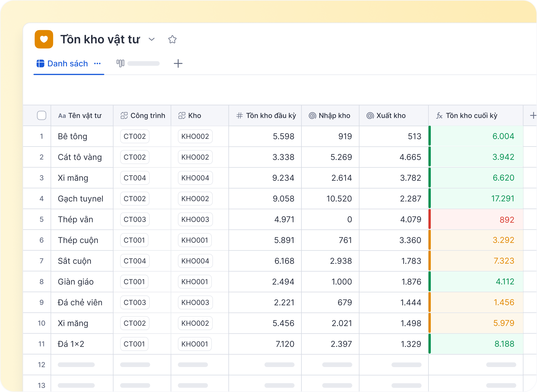Select row number 8 Giàn giáo

[41, 282]
